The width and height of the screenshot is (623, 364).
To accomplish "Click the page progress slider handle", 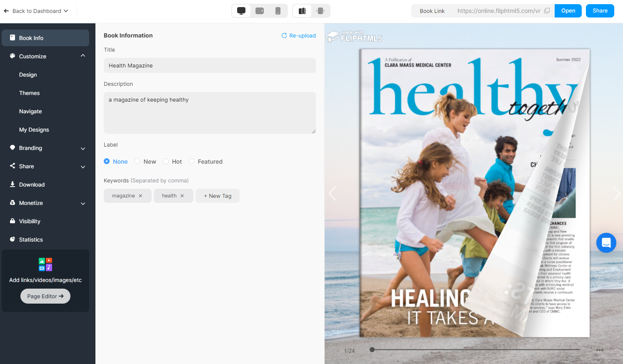I will pos(372,350).
